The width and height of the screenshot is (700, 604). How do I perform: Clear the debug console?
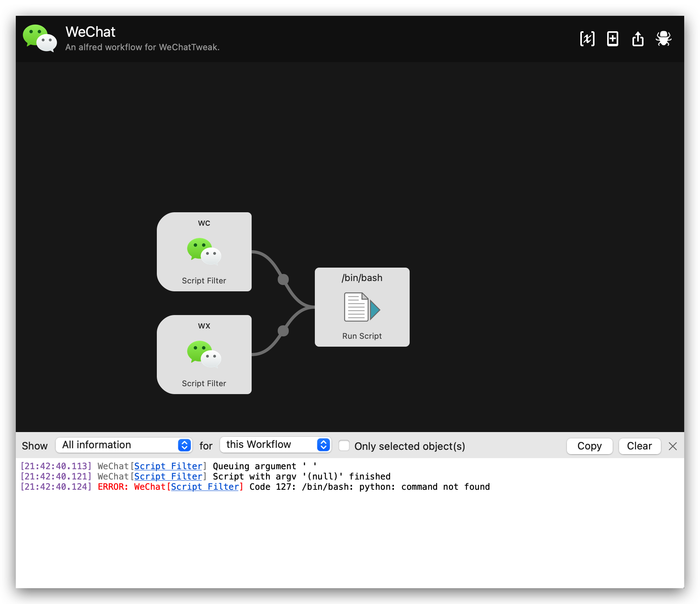[639, 446]
